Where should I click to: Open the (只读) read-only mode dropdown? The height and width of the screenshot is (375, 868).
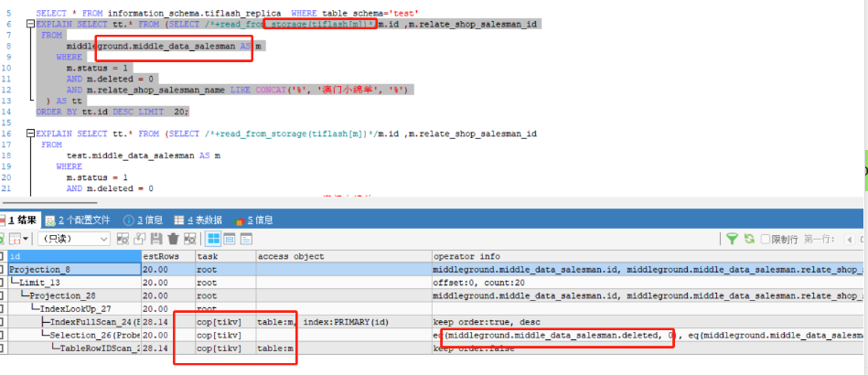(x=73, y=239)
